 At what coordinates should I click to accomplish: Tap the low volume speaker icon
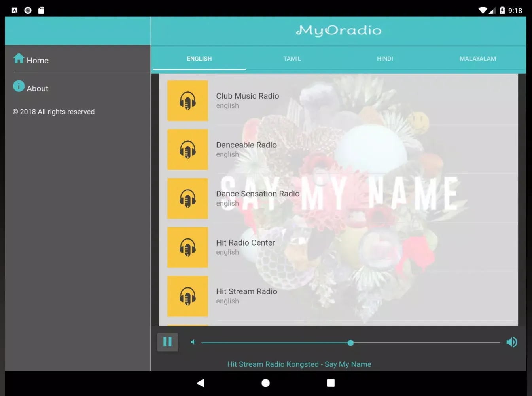coord(193,342)
